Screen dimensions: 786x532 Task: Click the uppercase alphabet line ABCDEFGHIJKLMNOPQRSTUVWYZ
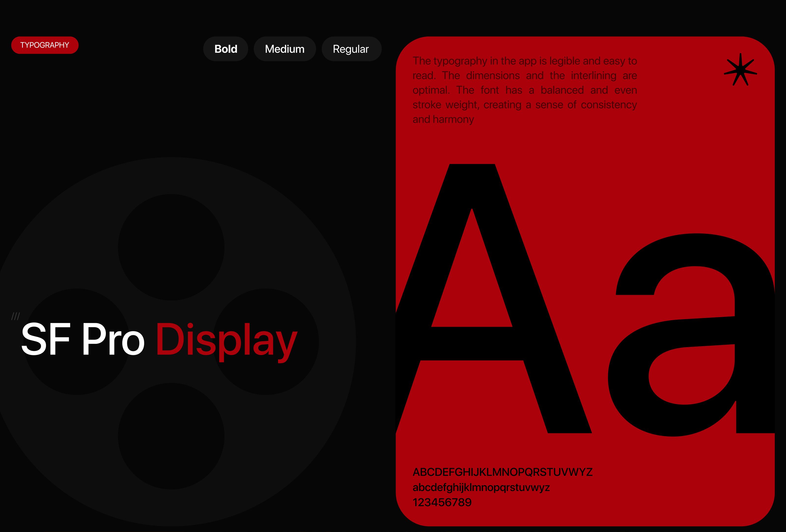(x=503, y=472)
